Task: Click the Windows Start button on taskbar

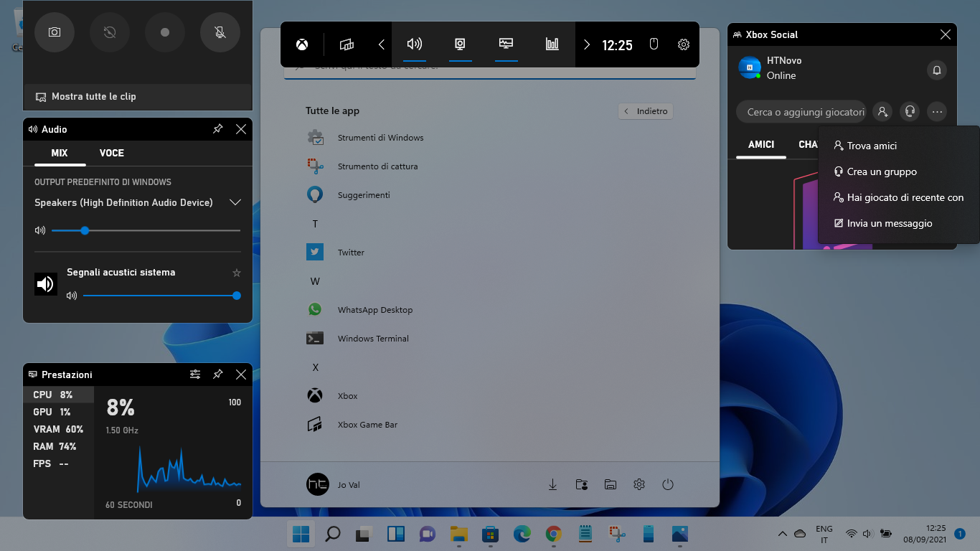Action: (x=301, y=534)
